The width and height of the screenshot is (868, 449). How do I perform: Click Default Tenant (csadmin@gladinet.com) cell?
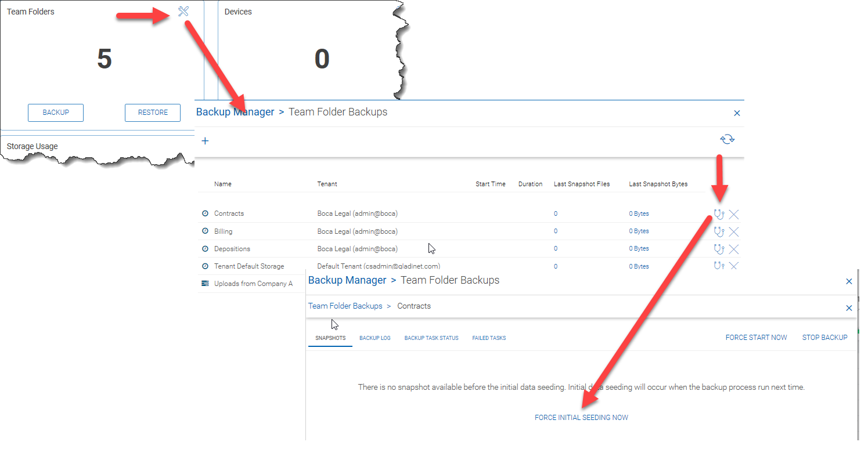click(379, 266)
